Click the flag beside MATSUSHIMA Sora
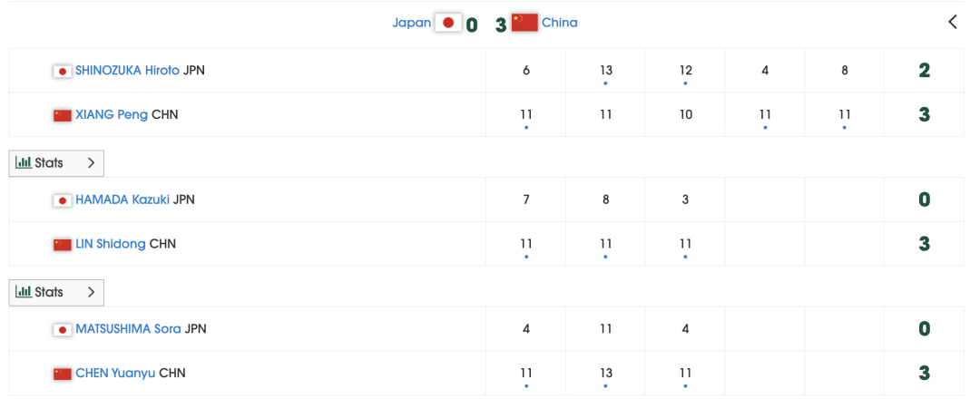980x399 pixels. click(x=63, y=330)
